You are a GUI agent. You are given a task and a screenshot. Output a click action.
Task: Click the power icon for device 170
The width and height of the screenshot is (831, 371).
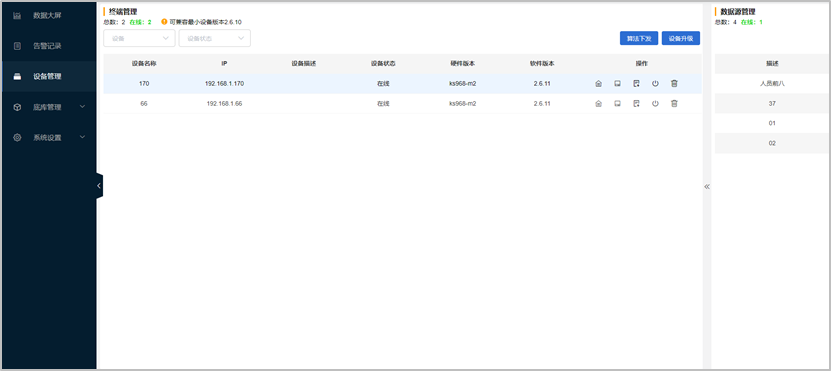pyautogui.click(x=655, y=84)
